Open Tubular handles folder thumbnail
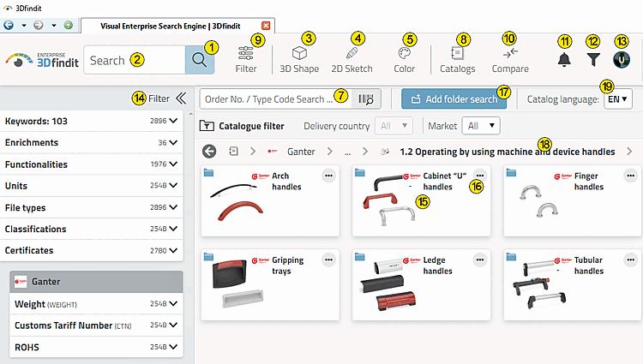Viewport: 643px width, 364px height. pyautogui.click(x=539, y=284)
